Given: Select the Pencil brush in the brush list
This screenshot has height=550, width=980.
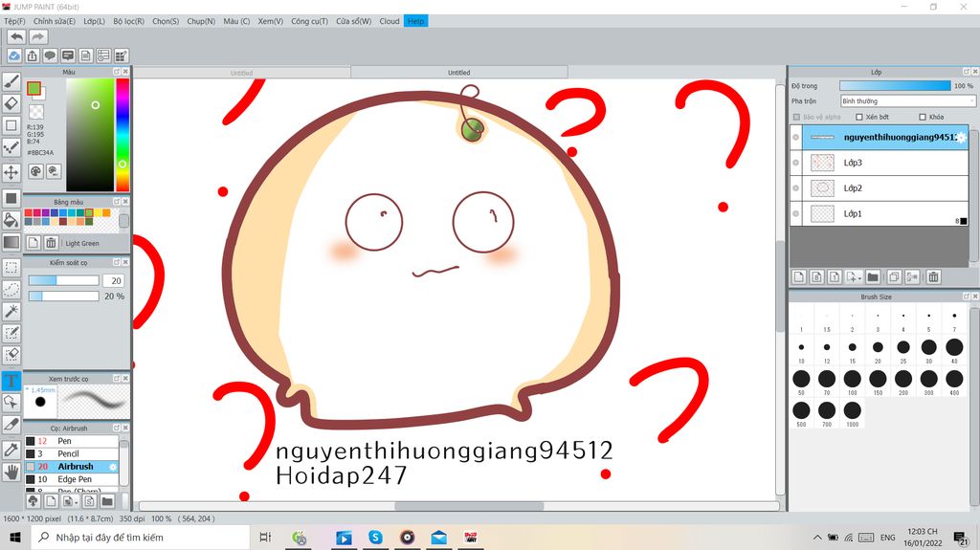Looking at the screenshot, I should click(x=71, y=453).
